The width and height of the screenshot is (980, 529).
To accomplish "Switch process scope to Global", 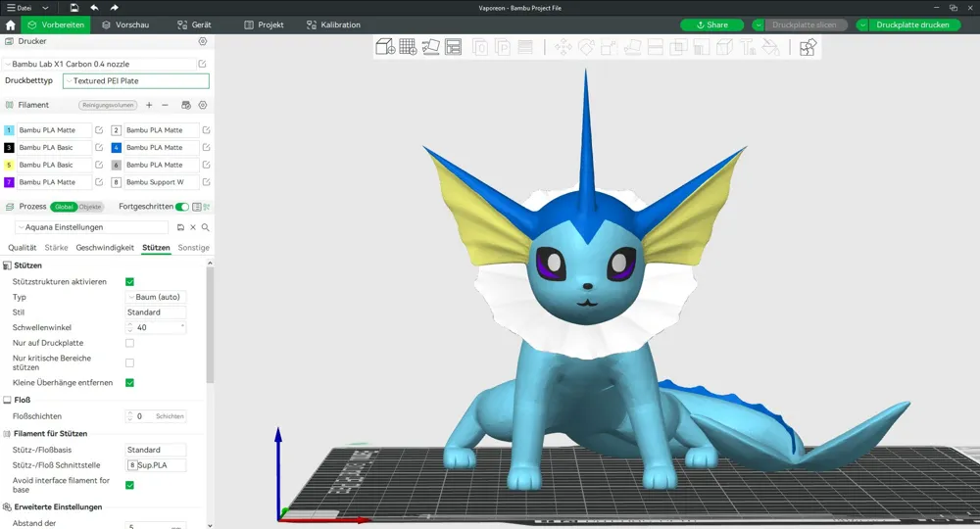I will (x=64, y=207).
